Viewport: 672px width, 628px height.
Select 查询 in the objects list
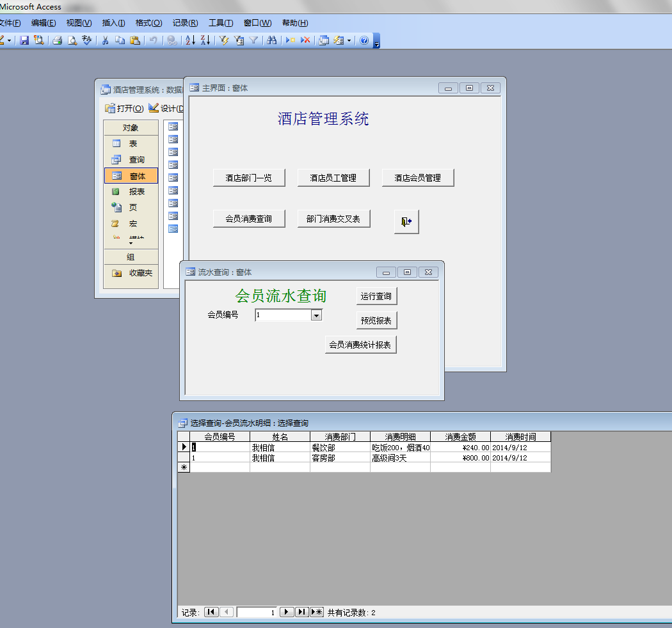point(131,160)
